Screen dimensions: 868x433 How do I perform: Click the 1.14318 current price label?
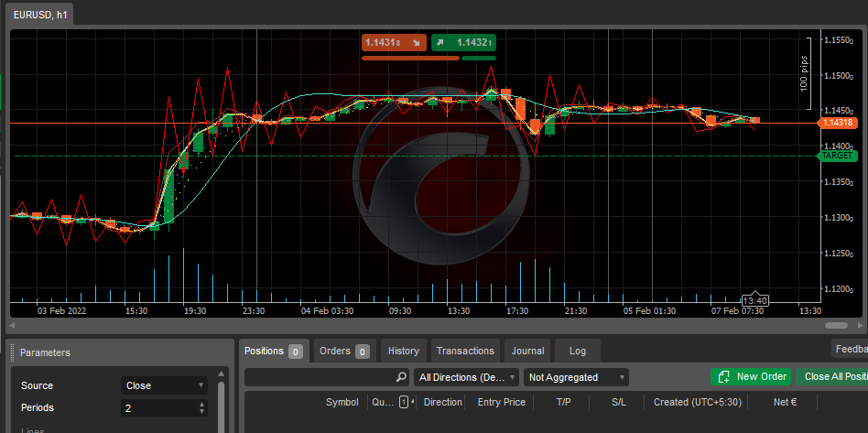pyautogui.click(x=837, y=123)
